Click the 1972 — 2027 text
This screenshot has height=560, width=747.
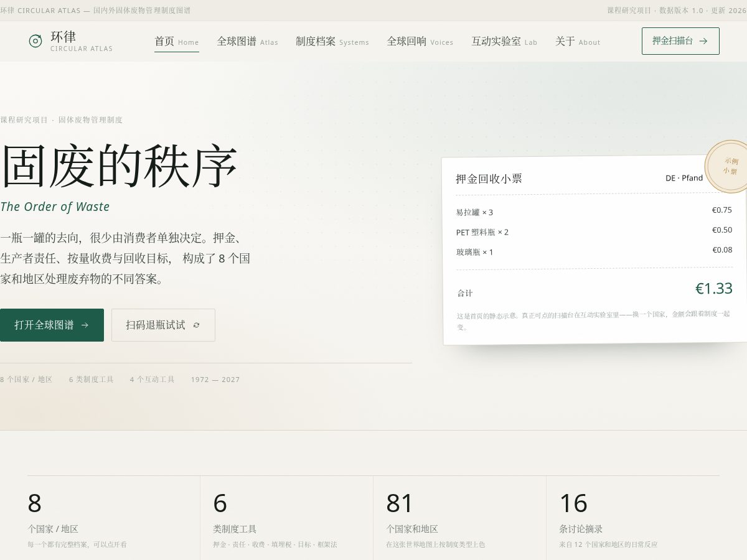coord(215,380)
